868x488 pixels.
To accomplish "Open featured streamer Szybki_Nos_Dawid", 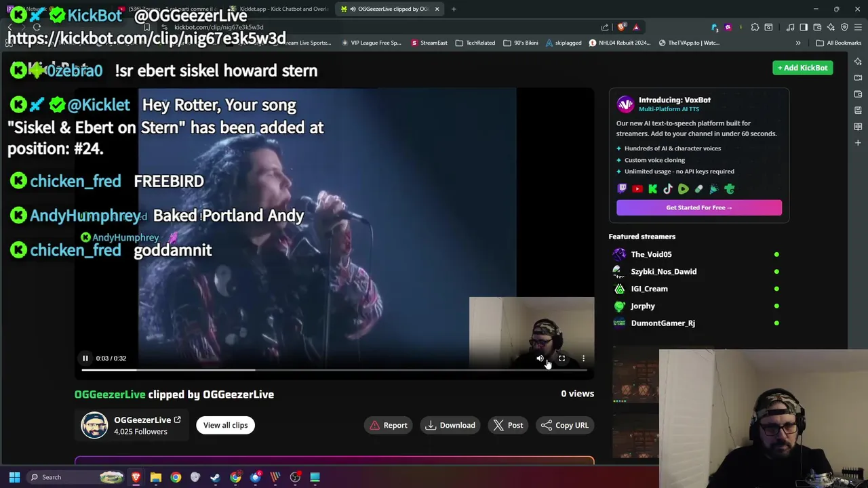I will click(663, 271).
